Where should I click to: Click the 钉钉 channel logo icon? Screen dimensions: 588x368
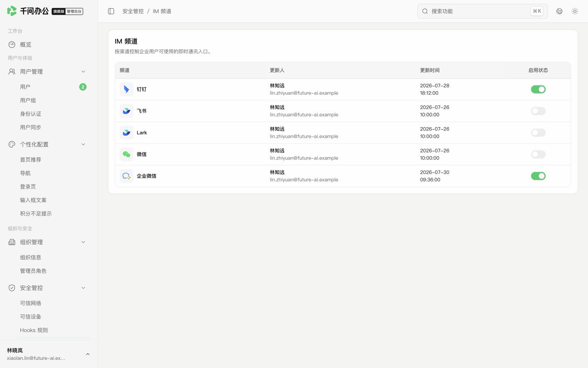(x=127, y=89)
